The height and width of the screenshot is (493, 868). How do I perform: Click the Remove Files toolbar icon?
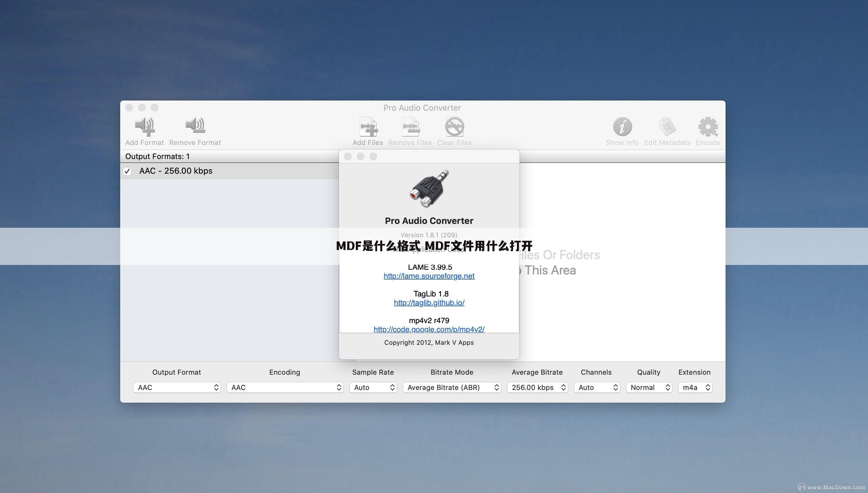pyautogui.click(x=410, y=126)
